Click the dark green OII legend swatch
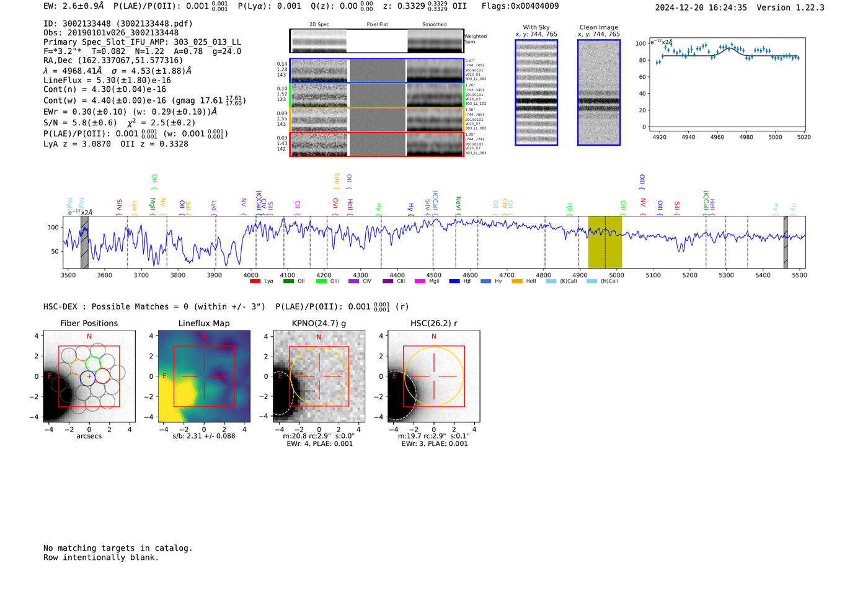Screen dimensions: 868x591 (288, 282)
